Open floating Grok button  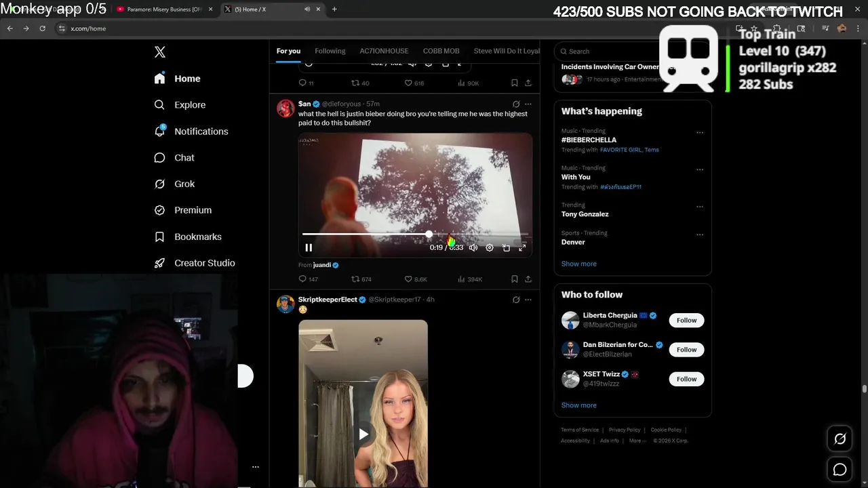(840, 439)
